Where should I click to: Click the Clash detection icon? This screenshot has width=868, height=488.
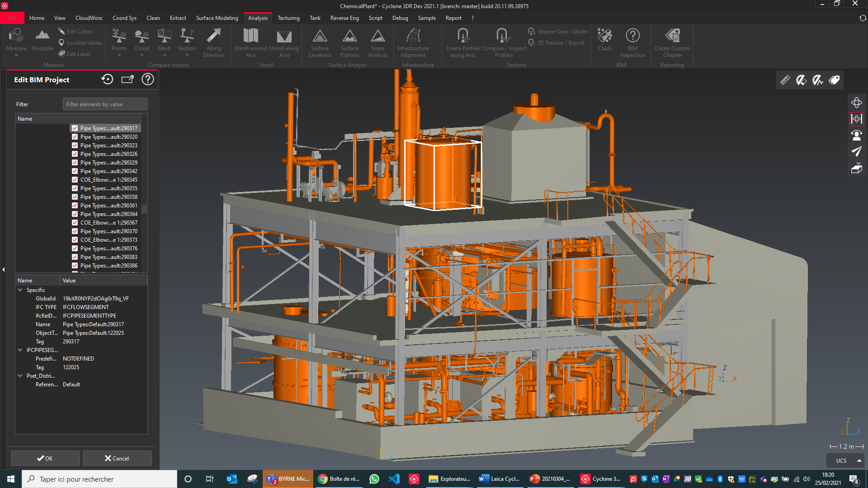[x=604, y=40]
